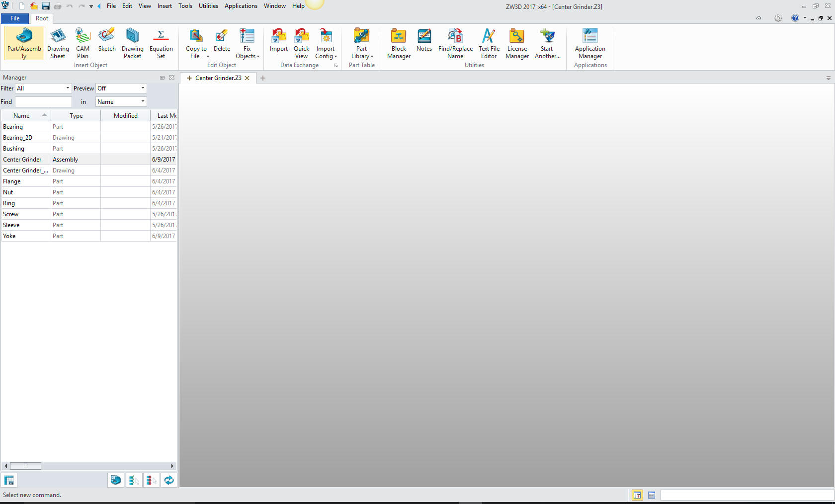Click the Modified column header
The height and width of the screenshot is (504, 835).
pos(126,115)
